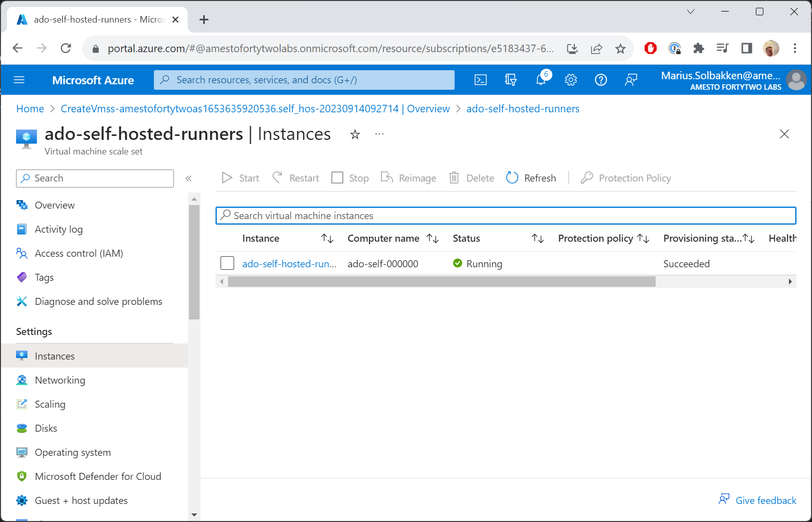Open Networking in Settings menu
812x522 pixels.
[x=60, y=380]
